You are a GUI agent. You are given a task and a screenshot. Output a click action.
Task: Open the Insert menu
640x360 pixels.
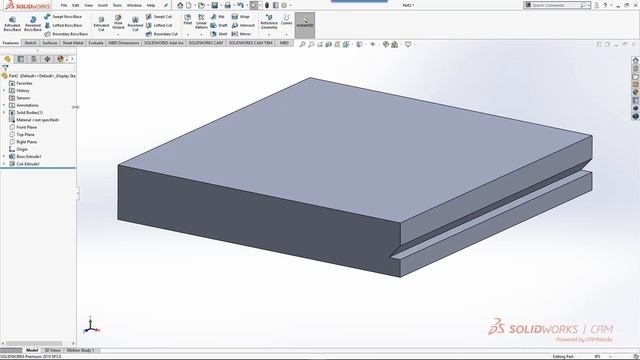pos(103,5)
